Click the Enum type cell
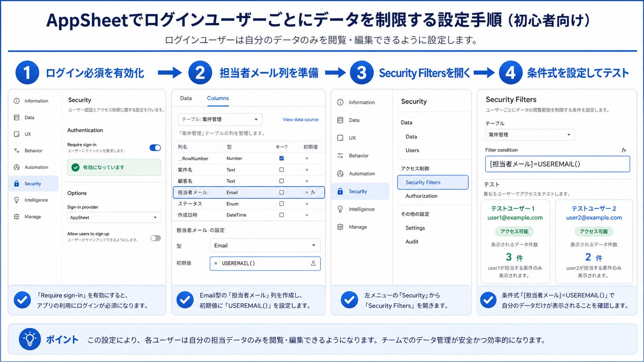644x362 pixels. pyautogui.click(x=232, y=204)
